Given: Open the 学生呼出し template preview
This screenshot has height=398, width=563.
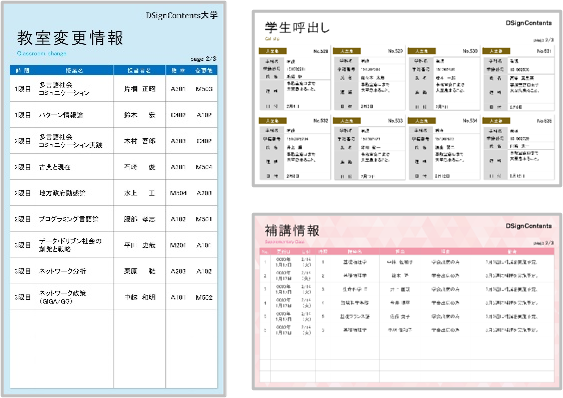Looking at the screenshot, I should click(x=407, y=98).
